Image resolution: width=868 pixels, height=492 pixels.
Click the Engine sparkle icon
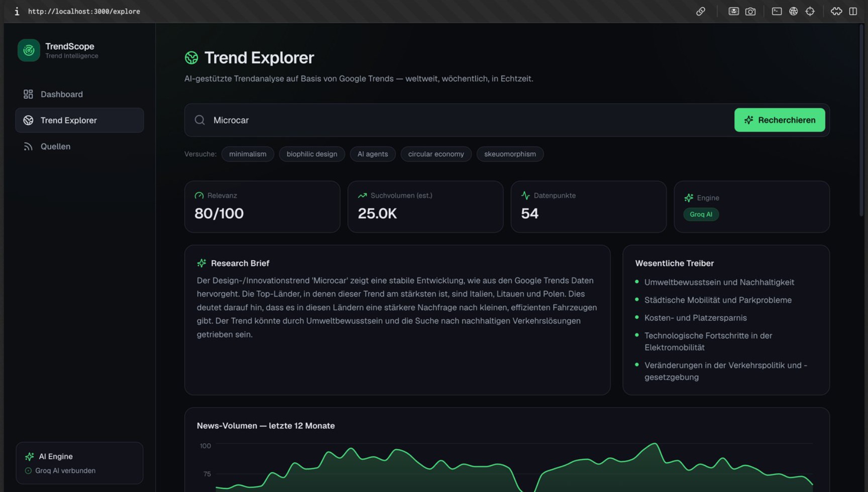coord(689,198)
